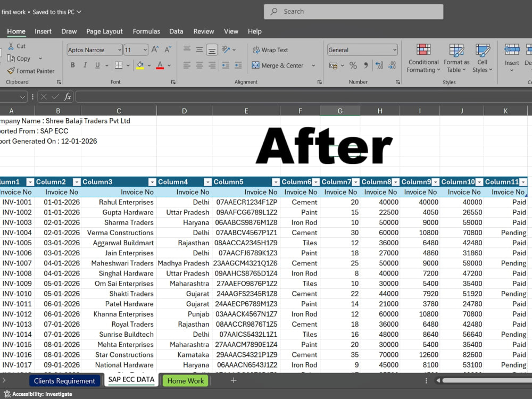Click the Decrease Indent icon
532x399 pixels.
coord(226,65)
